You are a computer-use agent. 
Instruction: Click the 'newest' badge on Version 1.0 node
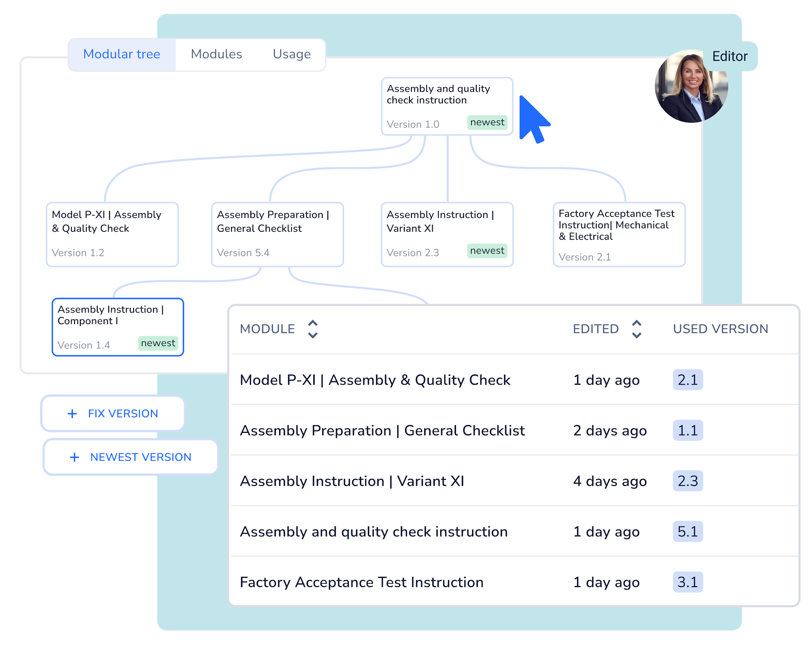pos(487,123)
